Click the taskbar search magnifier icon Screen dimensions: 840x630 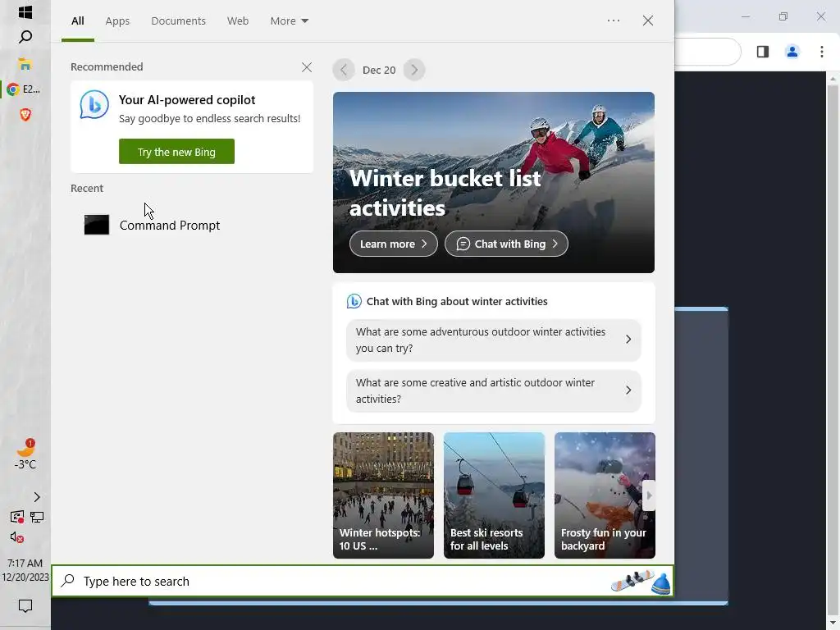coord(25,37)
